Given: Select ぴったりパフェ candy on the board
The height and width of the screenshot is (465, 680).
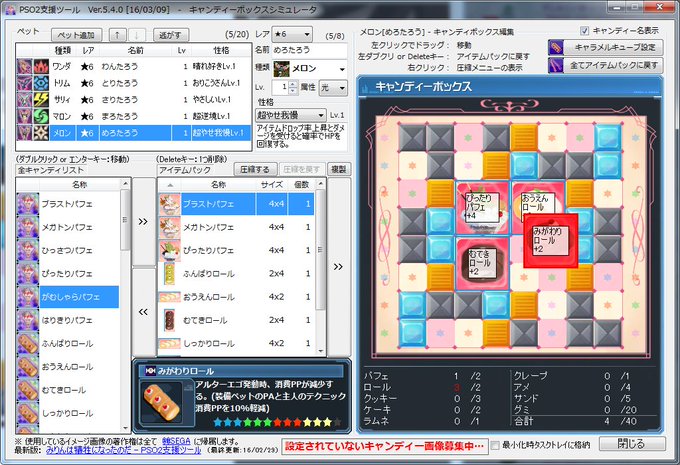Looking at the screenshot, I should tap(482, 207).
